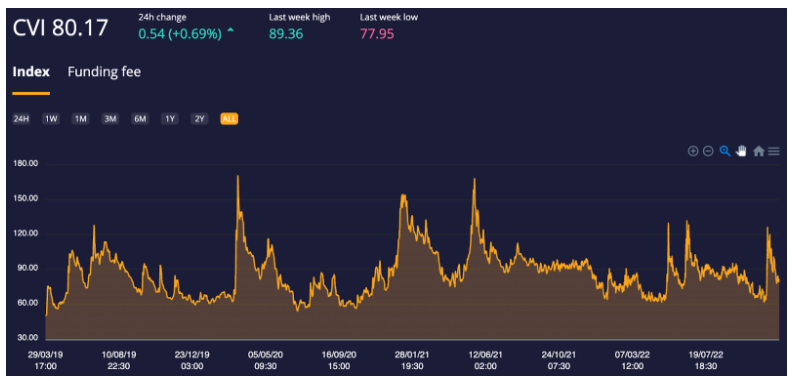Click the 180.00 y-axis label
Screen dimensions: 792x381
(x=26, y=164)
